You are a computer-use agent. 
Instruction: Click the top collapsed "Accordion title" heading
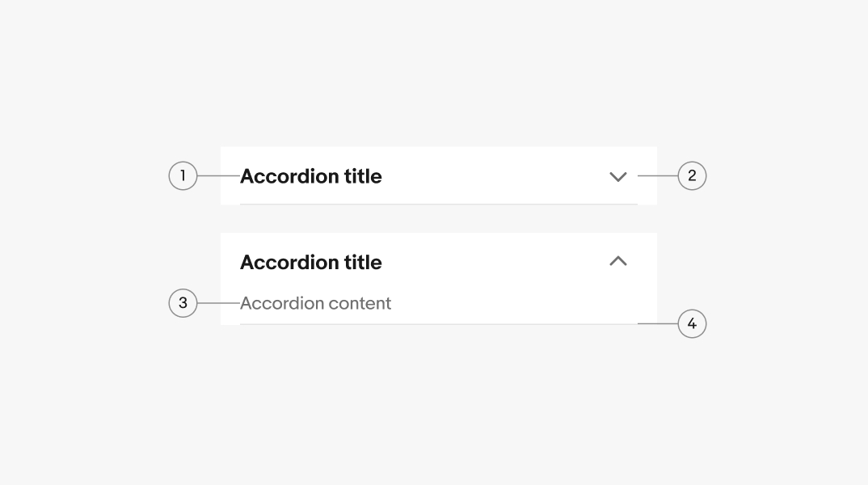311,176
